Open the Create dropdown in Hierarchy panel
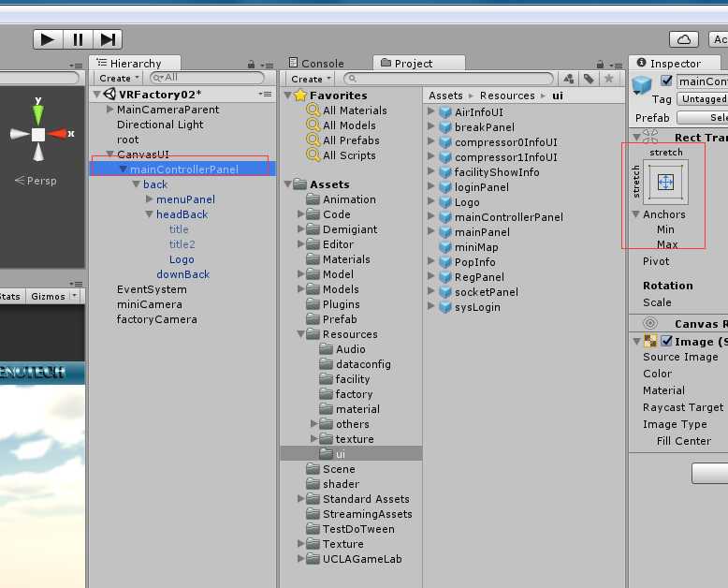The width and height of the screenshot is (728, 588). click(x=119, y=79)
